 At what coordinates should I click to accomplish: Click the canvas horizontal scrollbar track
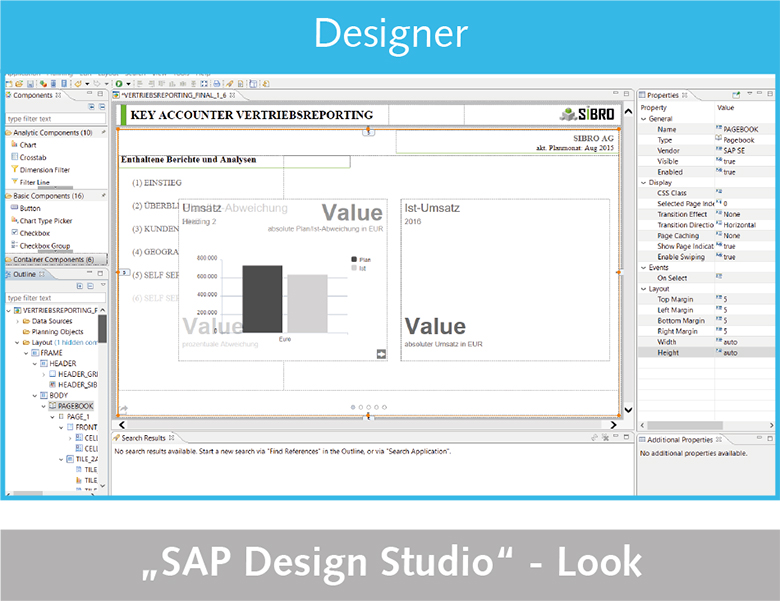pos(367,425)
